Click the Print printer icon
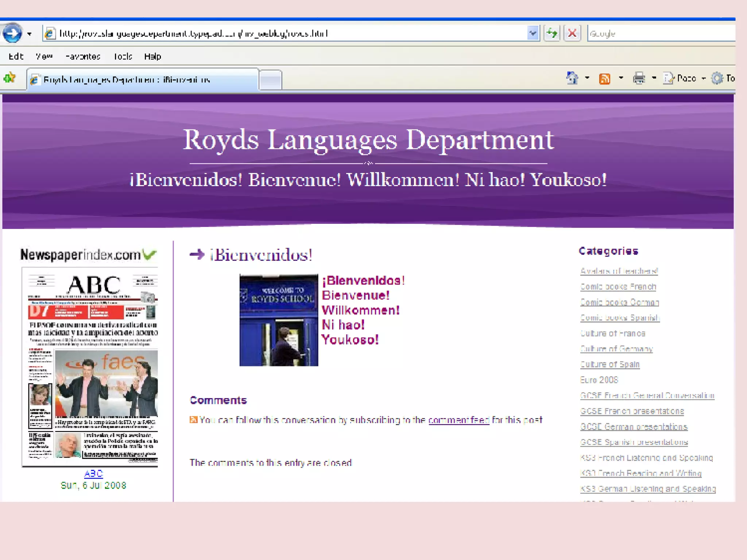The image size is (747, 560). pyautogui.click(x=639, y=78)
